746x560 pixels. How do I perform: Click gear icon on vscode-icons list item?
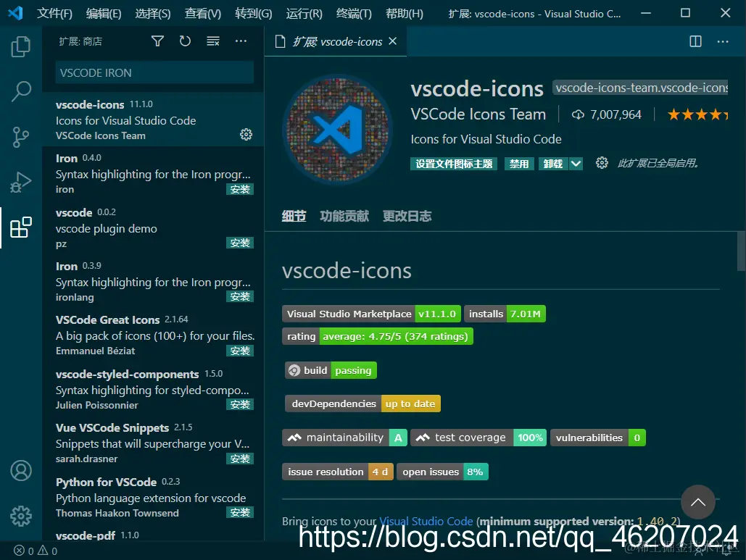[x=246, y=135]
